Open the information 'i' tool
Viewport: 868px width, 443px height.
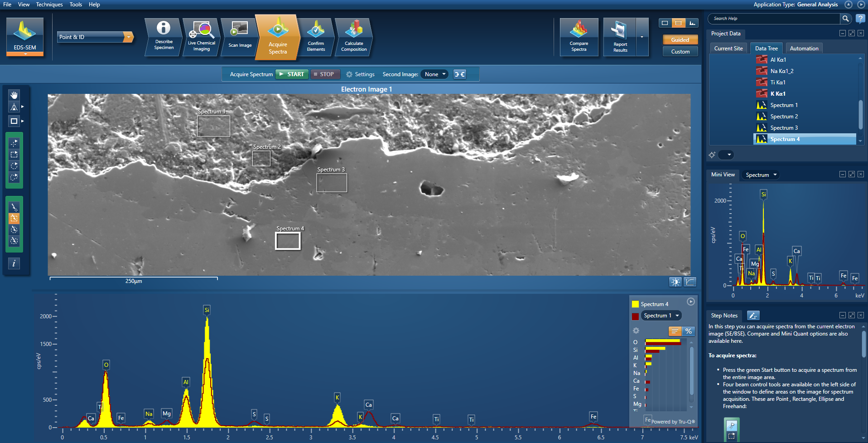point(14,263)
